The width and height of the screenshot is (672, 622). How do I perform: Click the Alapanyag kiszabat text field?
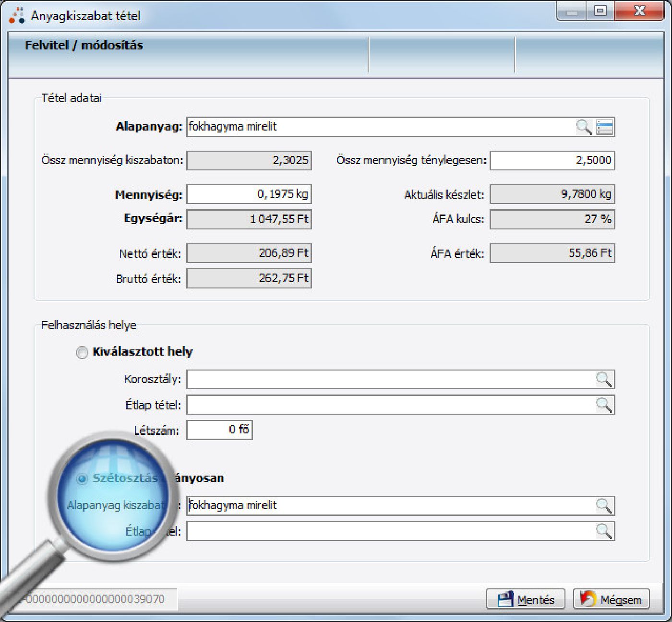389,505
